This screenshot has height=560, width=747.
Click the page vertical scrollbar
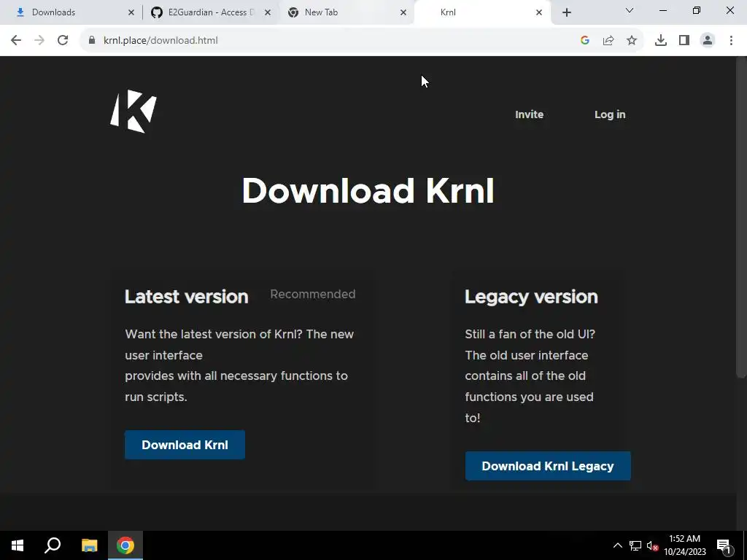point(741,217)
